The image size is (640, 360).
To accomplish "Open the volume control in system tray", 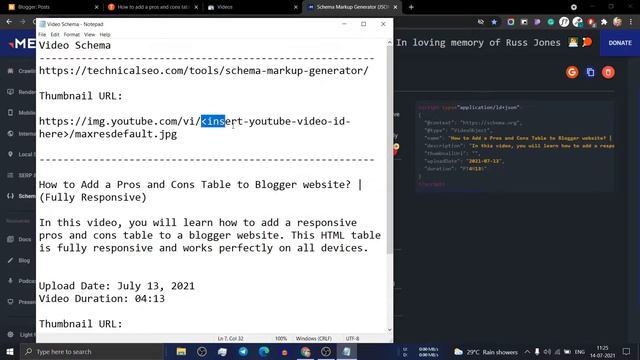I will pos(547,352).
